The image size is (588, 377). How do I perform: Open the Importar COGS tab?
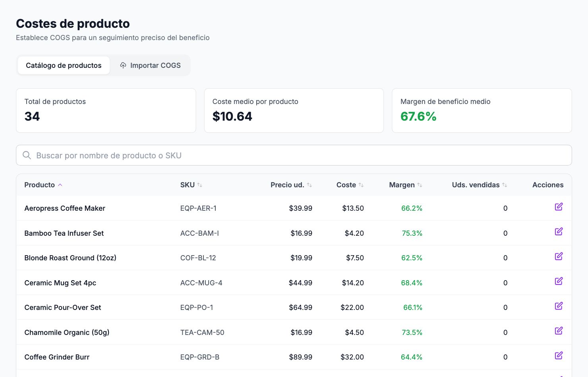tap(150, 65)
